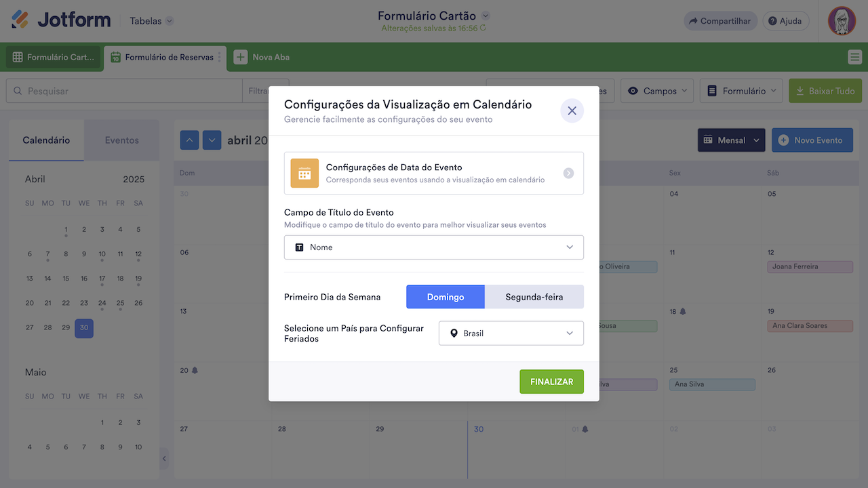This screenshot has height=488, width=868.
Task: Collapse the left calendar sidebar
Action: pyautogui.click(x=164, y=459)
